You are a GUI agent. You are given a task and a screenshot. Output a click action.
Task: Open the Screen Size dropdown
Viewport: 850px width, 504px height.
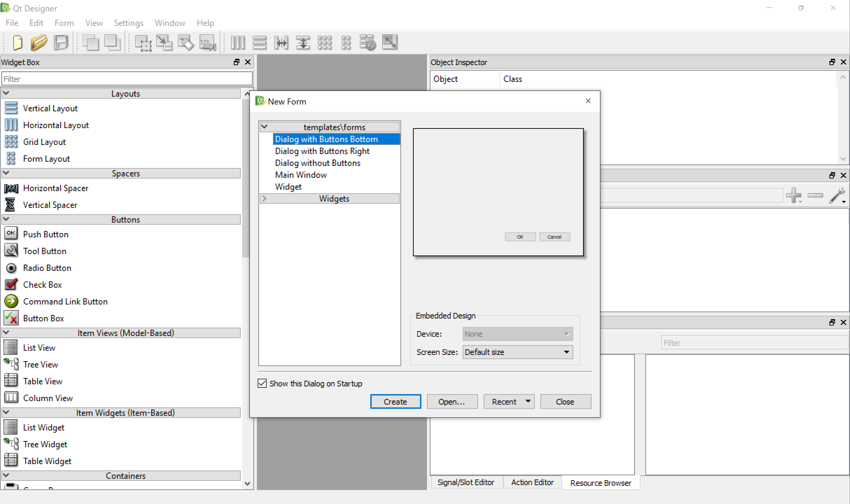(518, 352)
